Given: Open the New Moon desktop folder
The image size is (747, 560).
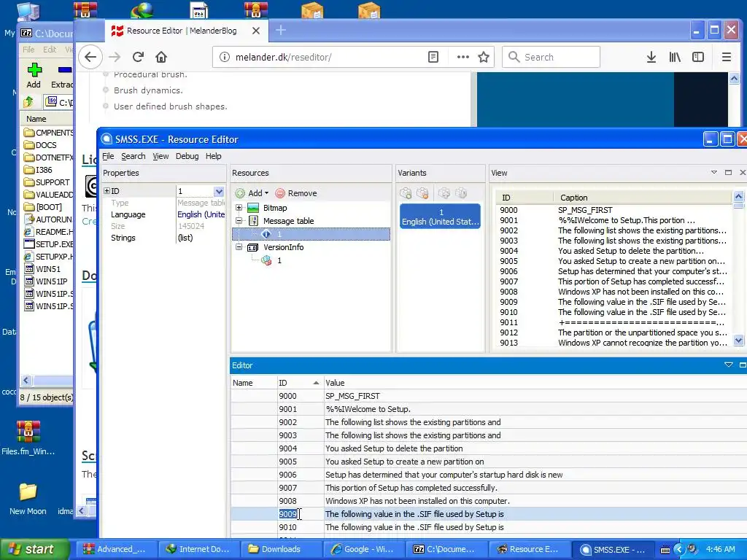Looking at the screenshot, I should (28, 499).
